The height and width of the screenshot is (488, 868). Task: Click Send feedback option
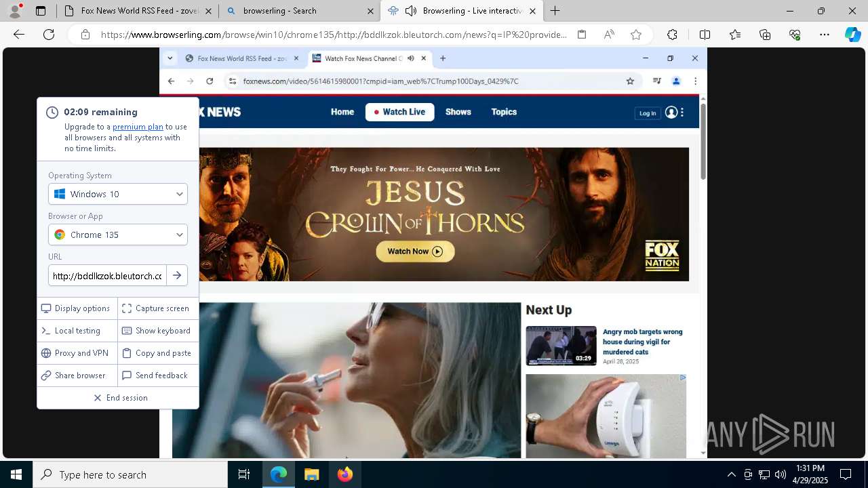(159, 375)
